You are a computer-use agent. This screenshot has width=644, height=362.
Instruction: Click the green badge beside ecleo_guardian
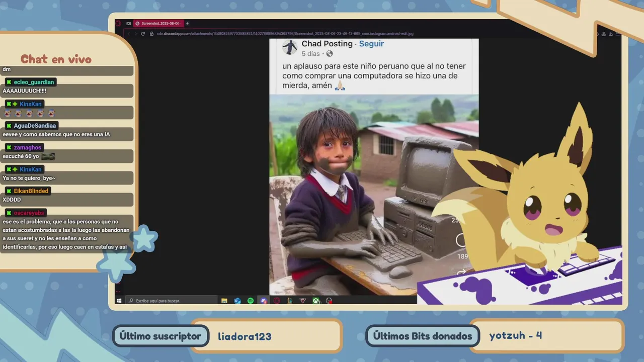pyautogui.click(x=9, y=82)
